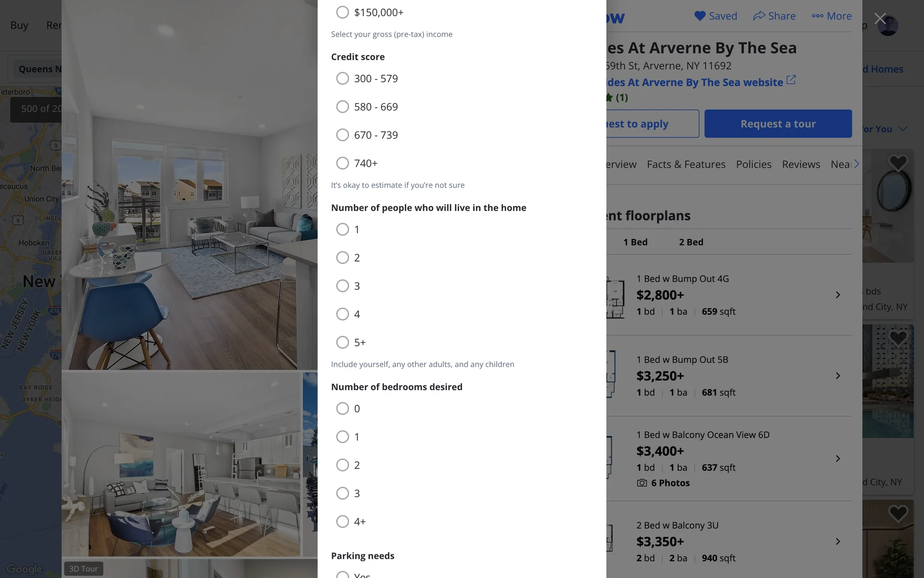Viewport: 924px width, 578px height.
Task: Click the 6 Photos camera icon
Action: [x=642, y=483]
